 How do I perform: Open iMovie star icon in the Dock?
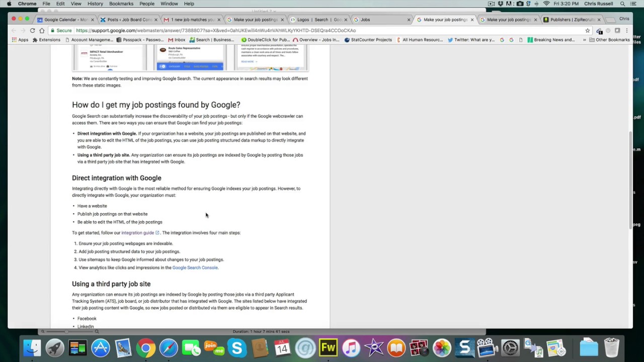pyautogui.click(x=374, y=348)
